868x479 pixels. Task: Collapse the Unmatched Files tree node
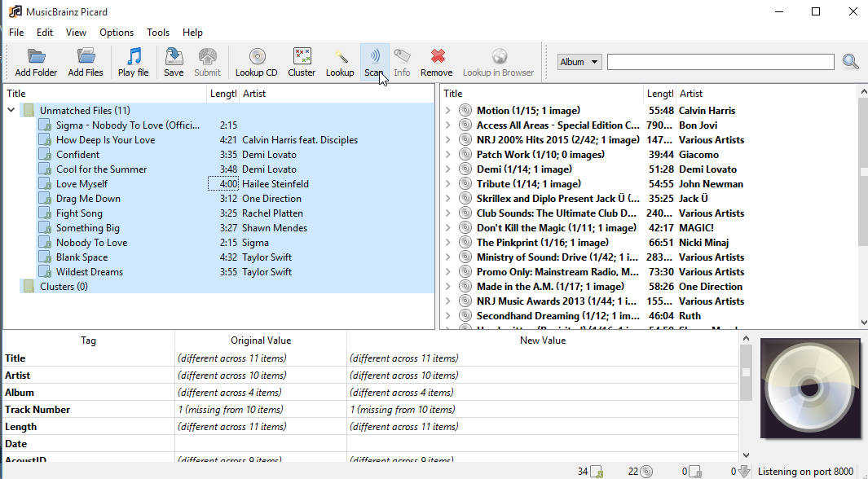coord(11,110)
